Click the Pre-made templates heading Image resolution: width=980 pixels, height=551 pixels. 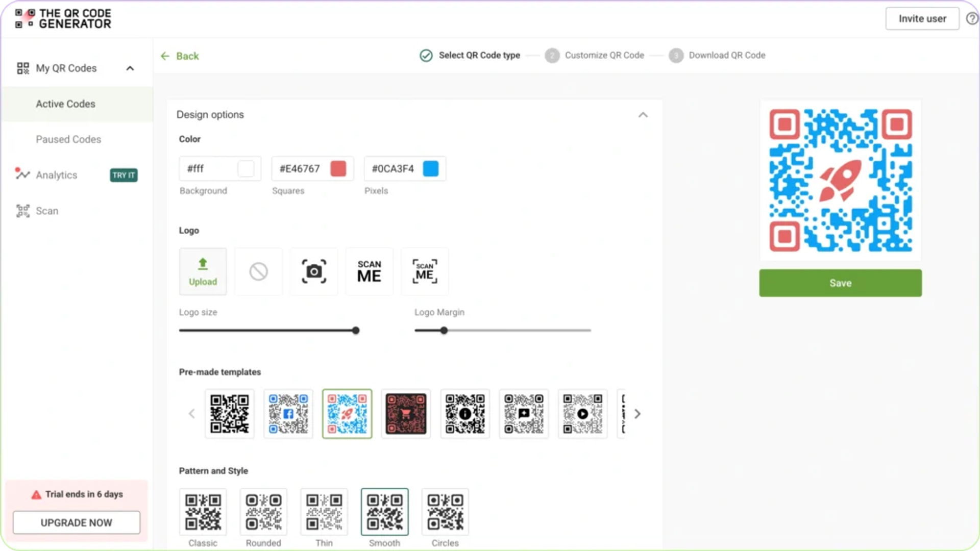(220, 372)
